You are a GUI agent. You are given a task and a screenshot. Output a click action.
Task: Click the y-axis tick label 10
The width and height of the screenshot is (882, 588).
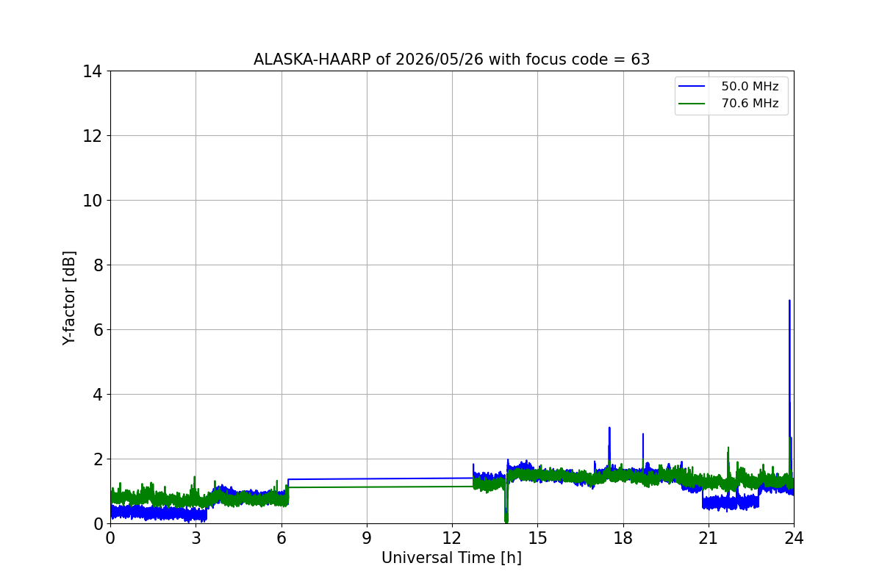(93, 201)
